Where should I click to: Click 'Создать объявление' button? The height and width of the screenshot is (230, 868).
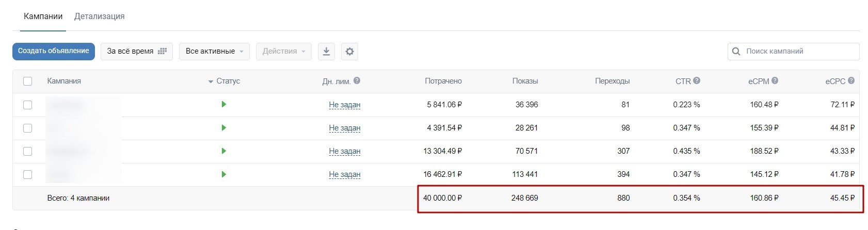coord(54,51)
